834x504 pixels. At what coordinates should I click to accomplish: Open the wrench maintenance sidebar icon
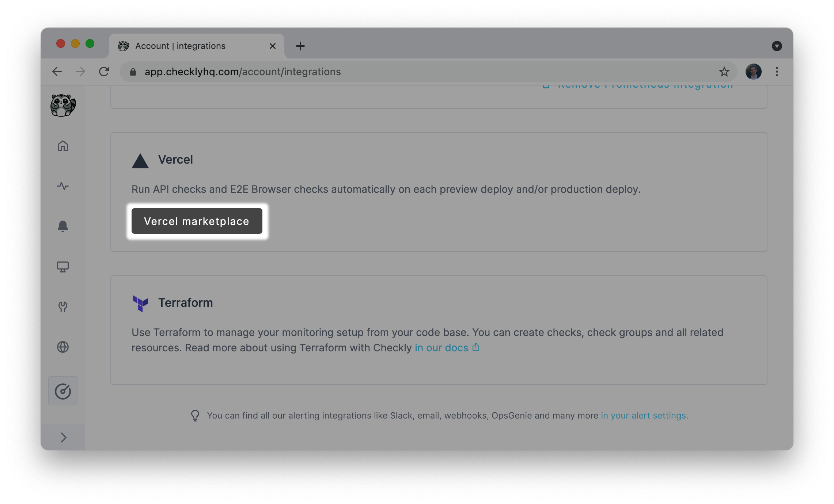coord(63,307)
